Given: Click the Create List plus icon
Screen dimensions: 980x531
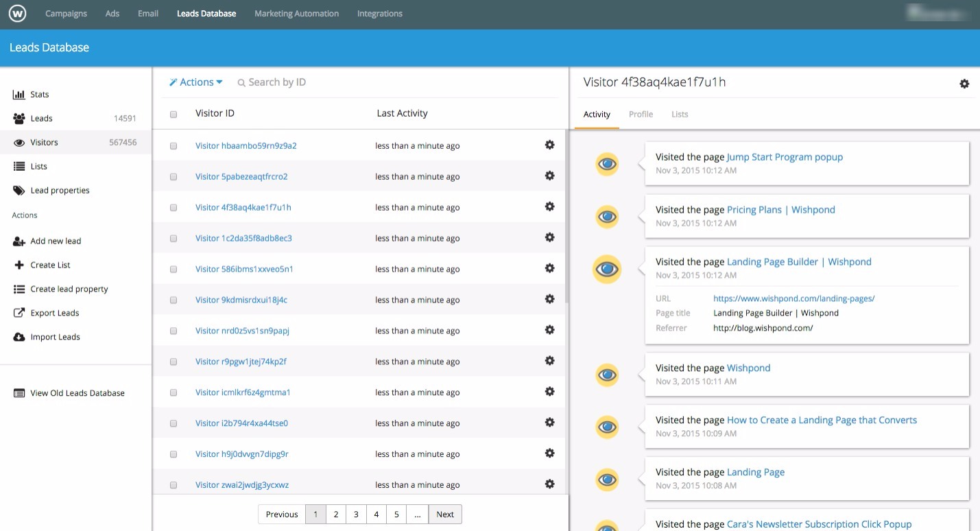Looking at the screenshot, I should click(19, 265).
